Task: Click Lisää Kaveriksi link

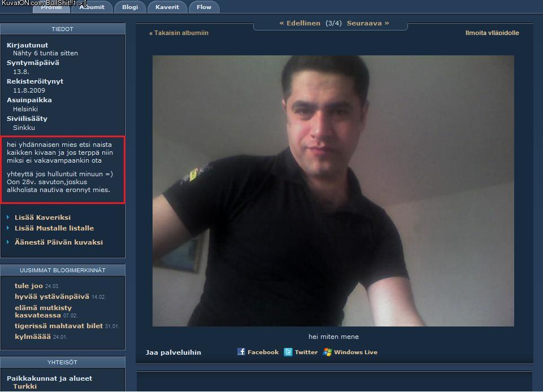Action: point(42,217)
